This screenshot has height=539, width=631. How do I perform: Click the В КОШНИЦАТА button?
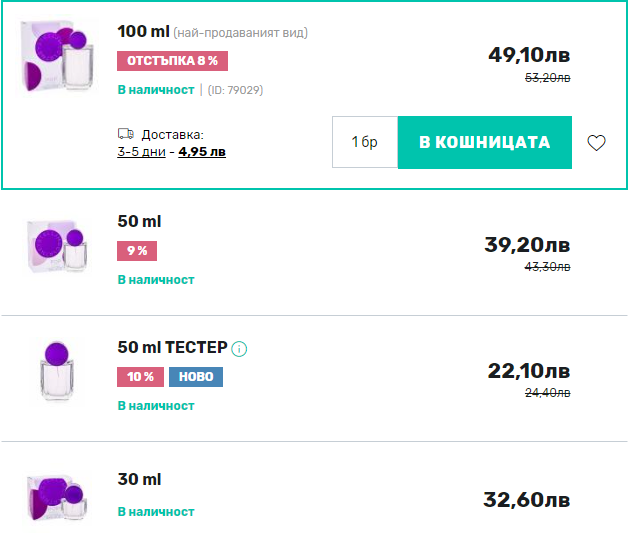[x=485, y=143]
